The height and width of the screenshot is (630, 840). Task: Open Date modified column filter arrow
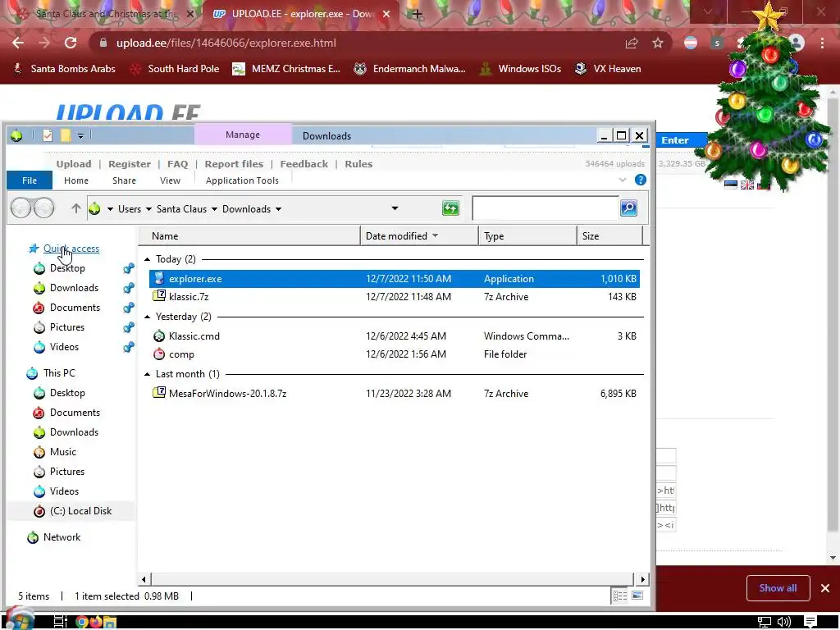[435, 235]
